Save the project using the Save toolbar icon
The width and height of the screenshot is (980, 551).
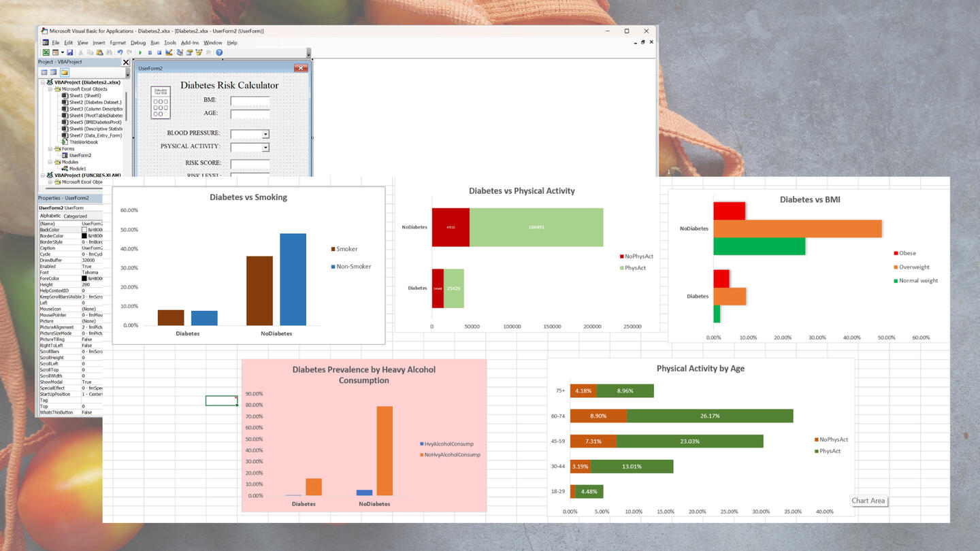(x=69, y=52)
